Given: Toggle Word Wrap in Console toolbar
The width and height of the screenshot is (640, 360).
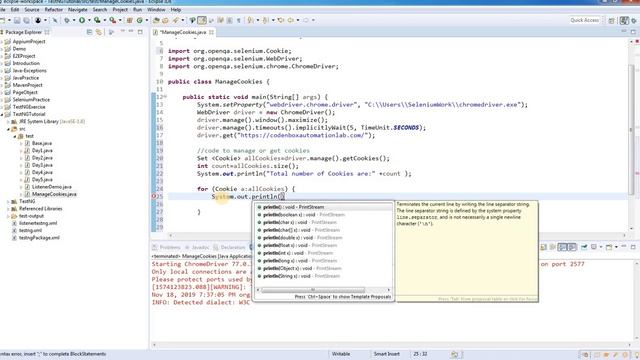Looking at the screenshot, I should (x=552, y=247).
